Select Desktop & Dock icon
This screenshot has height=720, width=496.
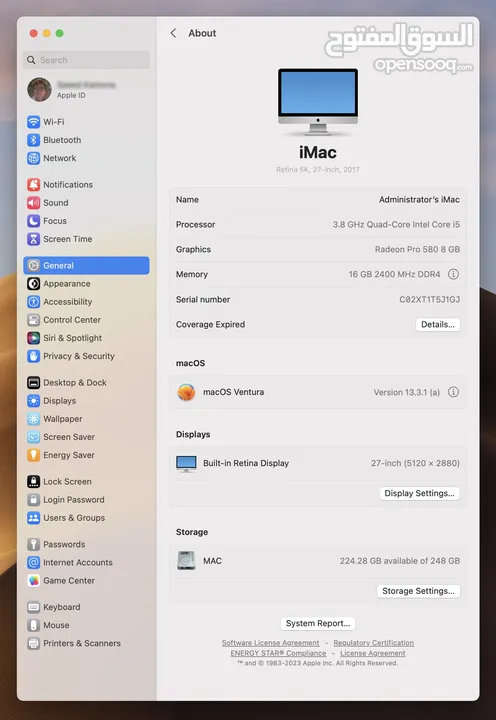(34, 382)
